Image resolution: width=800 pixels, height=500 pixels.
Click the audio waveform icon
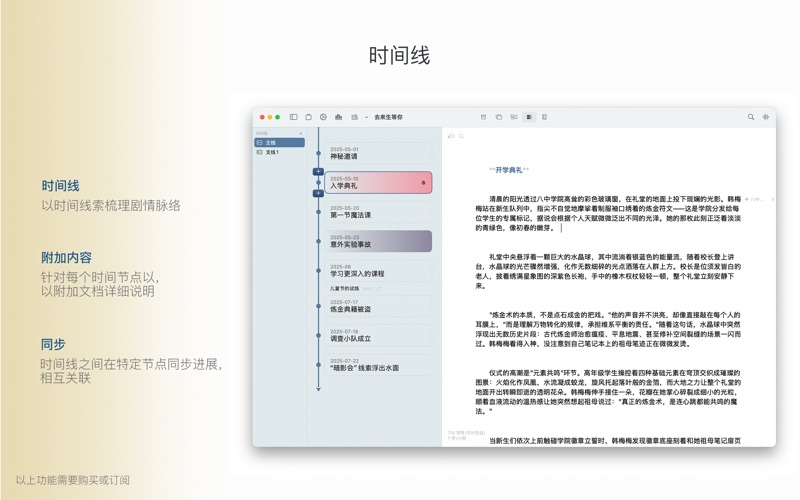[766, 117]
